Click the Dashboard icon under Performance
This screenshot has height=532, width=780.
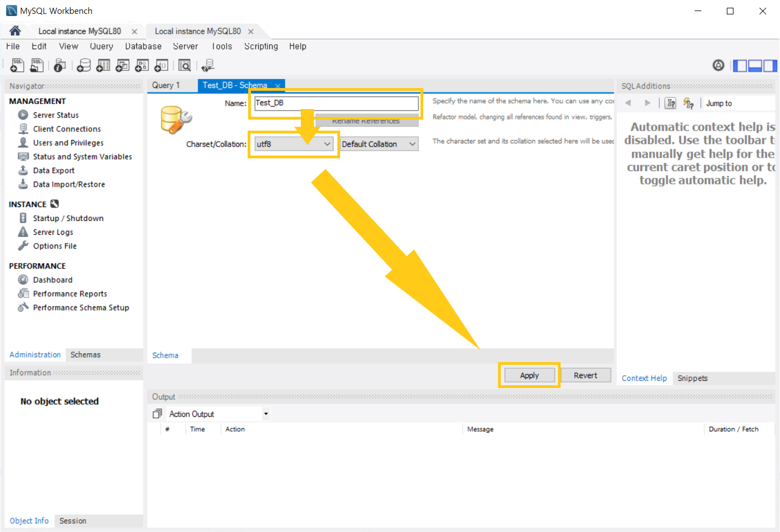point(23,280)
